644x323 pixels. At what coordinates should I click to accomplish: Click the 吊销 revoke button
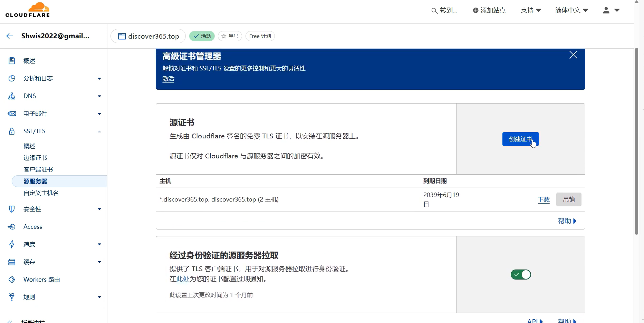click(x=569, y=199)
